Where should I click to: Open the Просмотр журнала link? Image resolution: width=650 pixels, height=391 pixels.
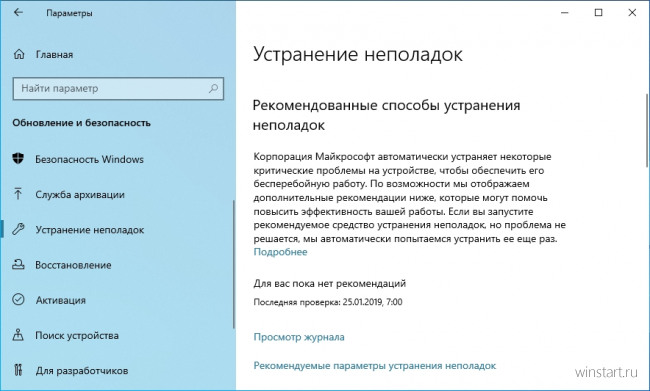[299, 337]
